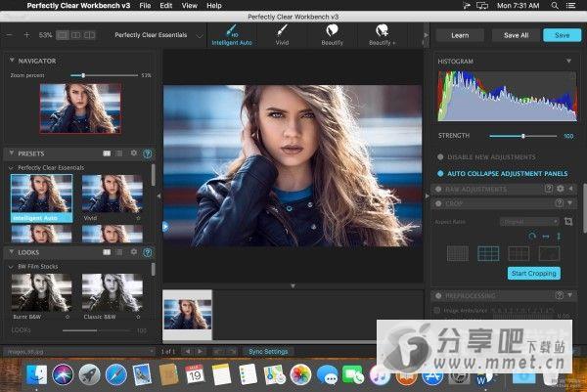The width and height of the screenshot is (587, 392).
Task: Show Looks as large thumbnails grid
Action: [x=107, y=252]
